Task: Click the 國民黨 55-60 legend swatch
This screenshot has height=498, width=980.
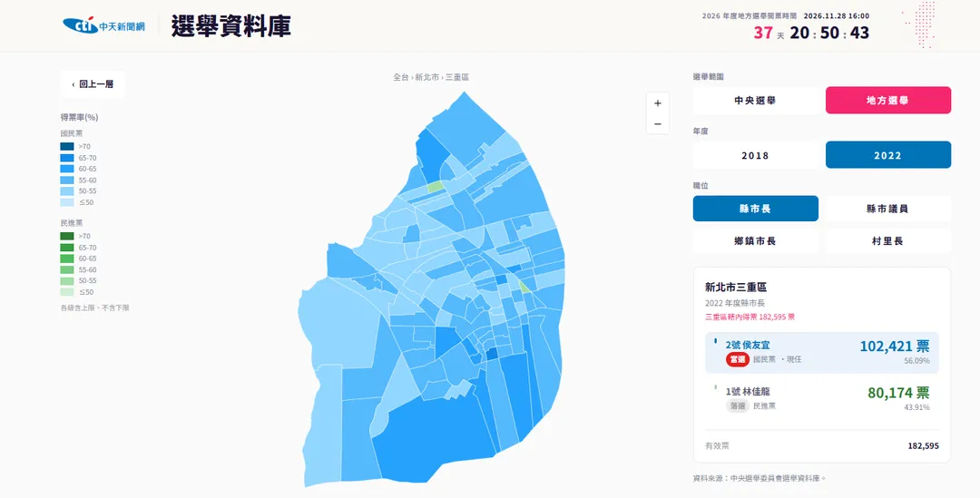Action: click(67, 180)
